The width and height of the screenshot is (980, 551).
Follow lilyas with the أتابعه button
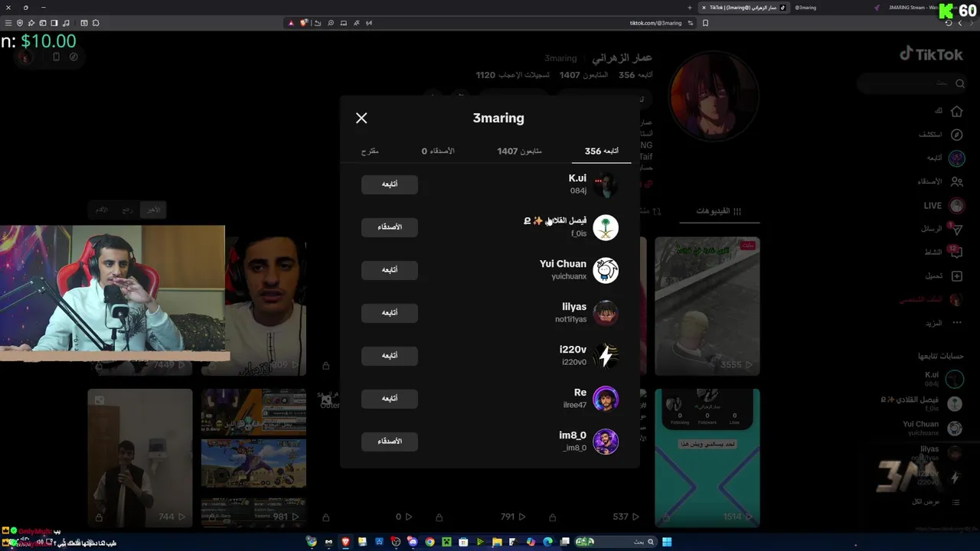[x=390, y=313]
